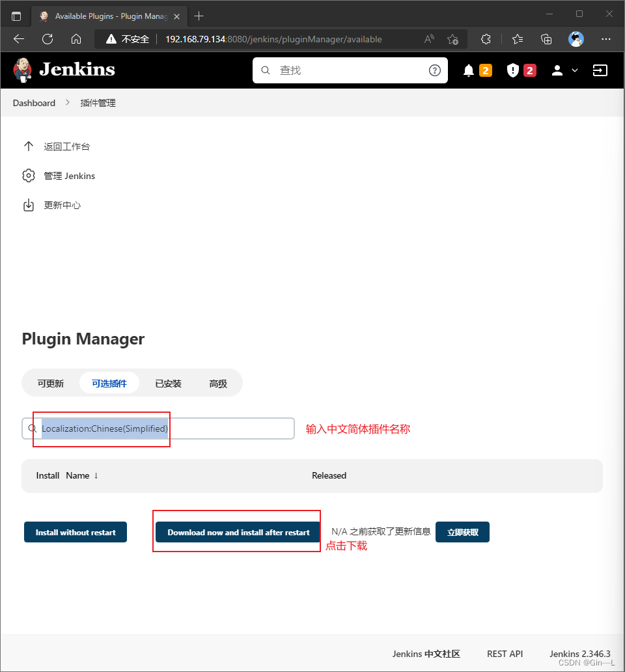Open the security warnings shield icon

(x=513, y=70)
